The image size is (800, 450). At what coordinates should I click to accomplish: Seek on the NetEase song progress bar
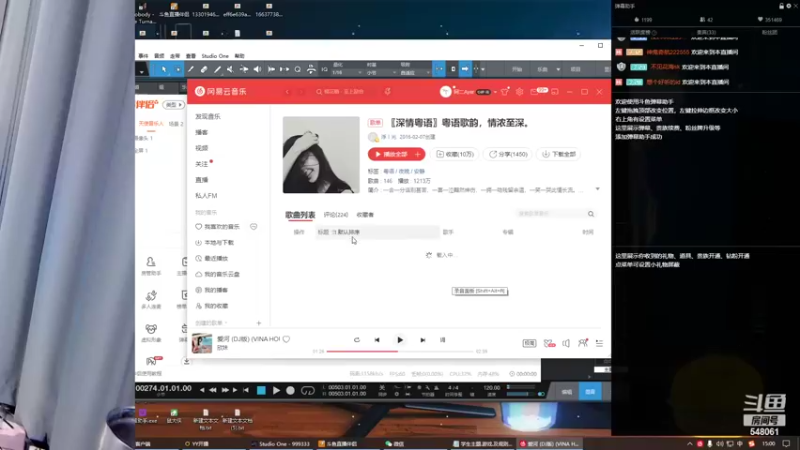point(399,352)
